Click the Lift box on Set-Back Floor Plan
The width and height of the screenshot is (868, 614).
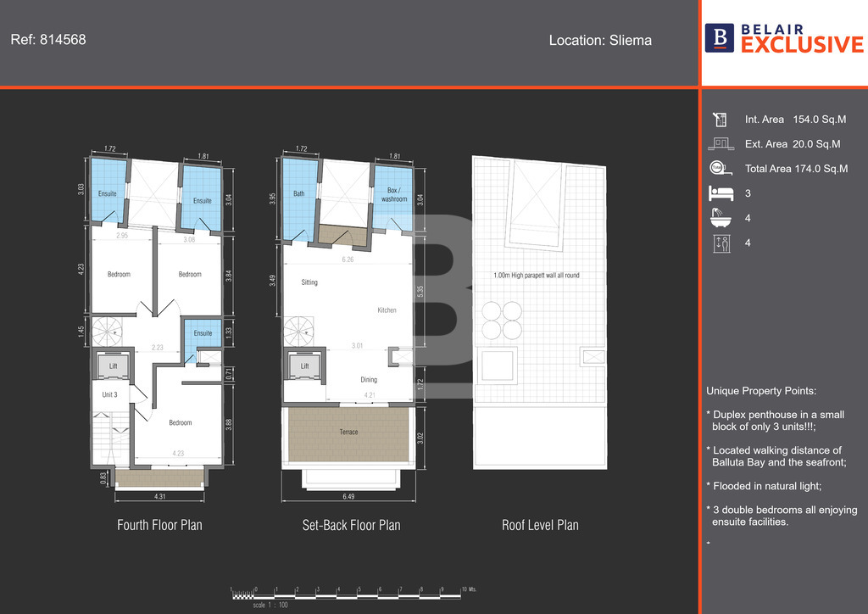(x=305, y=366)
